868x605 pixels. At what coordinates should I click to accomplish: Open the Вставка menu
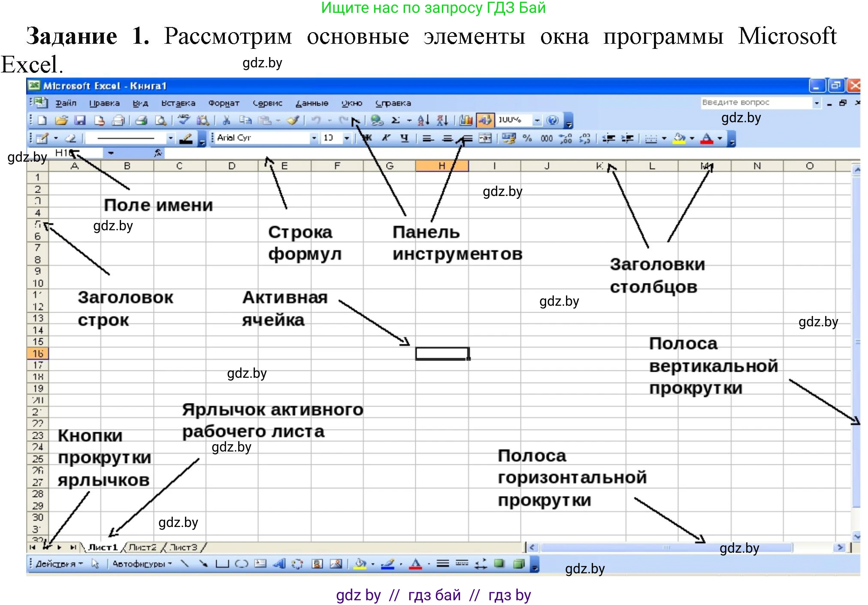click(x=178, y=103)
